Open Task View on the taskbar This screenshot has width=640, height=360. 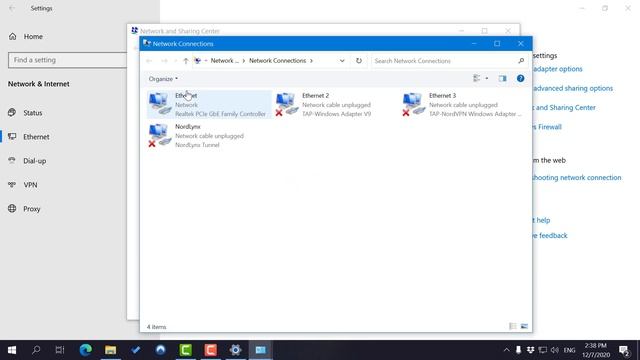pyautogui.click(x=60, y=350)
